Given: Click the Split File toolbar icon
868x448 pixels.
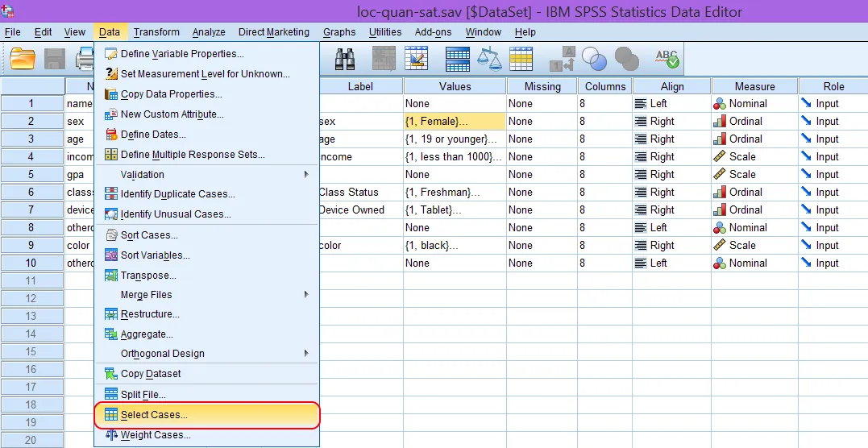Looking at the screenshot, I should [457, 60].
